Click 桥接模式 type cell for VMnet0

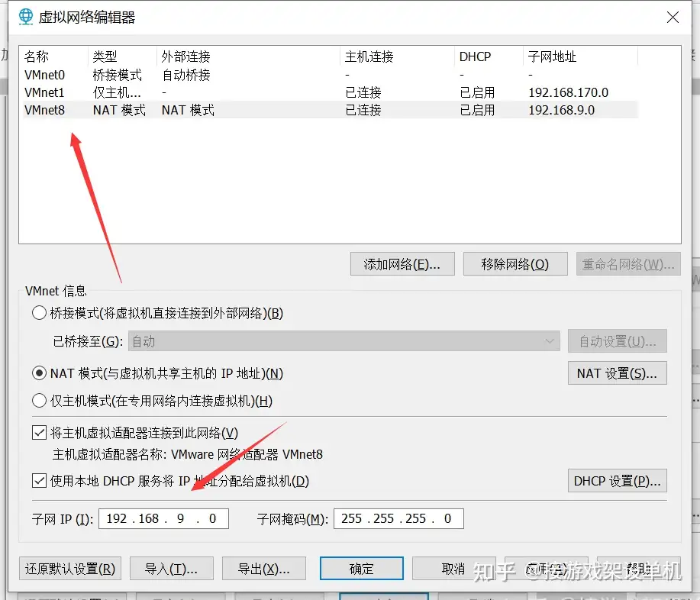117,75
